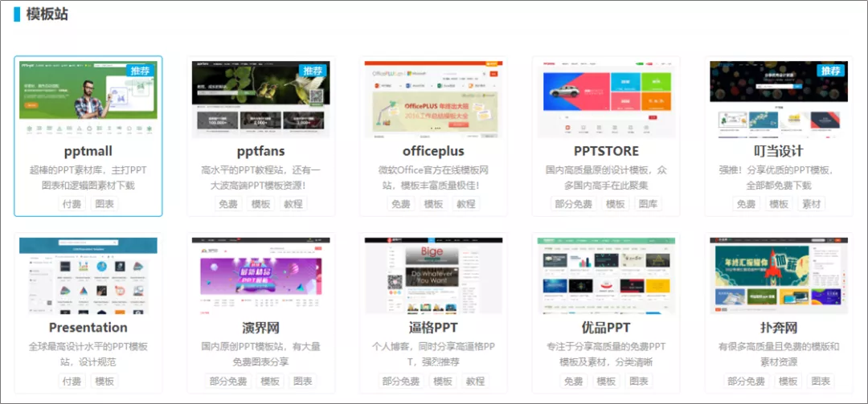868x404 pixels.
Task: Click the 推荐 badge on 叮当设计
Action: point(831,71)
